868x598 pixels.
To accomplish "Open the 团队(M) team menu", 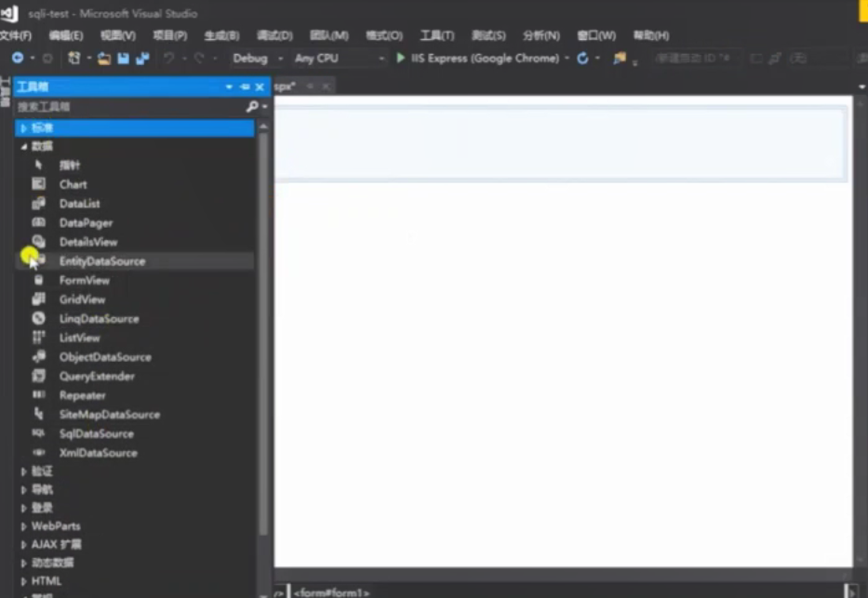I will 328,35.
